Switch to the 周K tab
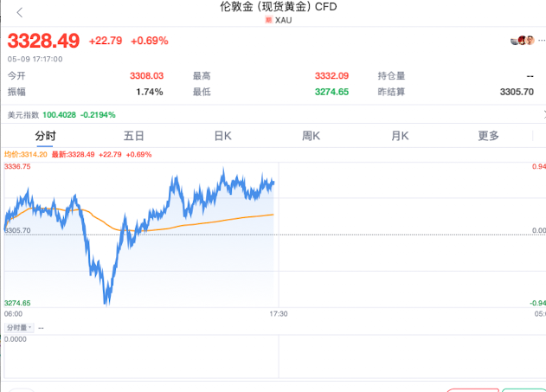Screen dimensions: 546x392 coord(311,136)
